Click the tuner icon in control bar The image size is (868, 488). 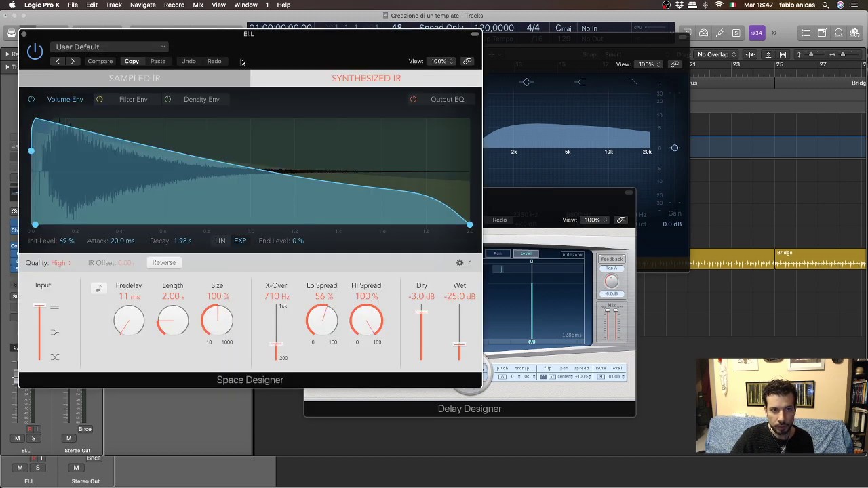click(x=719, y=33)
